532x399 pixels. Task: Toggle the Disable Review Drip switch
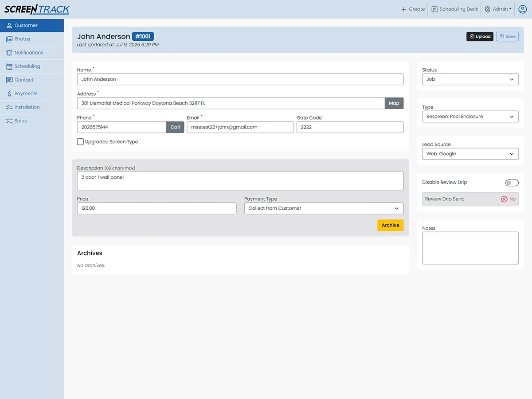[x=512, y=183]
